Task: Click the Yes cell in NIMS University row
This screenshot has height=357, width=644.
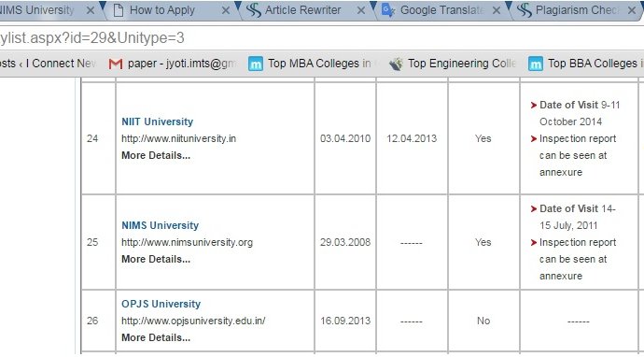Action: pos(483,242)
